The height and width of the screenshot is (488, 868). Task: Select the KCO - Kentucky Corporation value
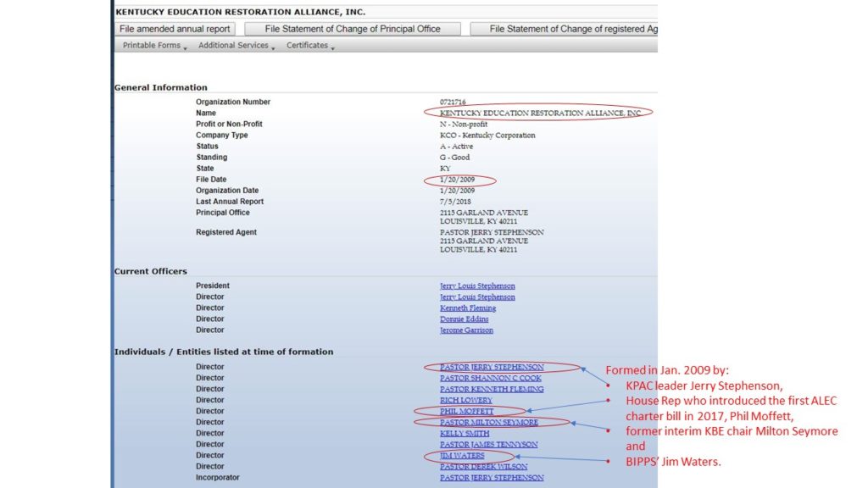click(x=487, y=136)
